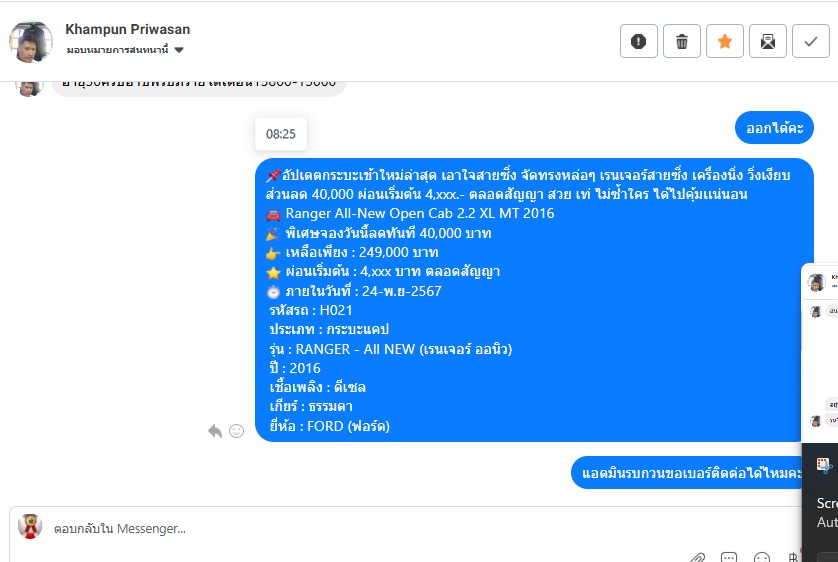Click the baht payment request icon
Screen dimensions: 838x562
pos(794,558)
